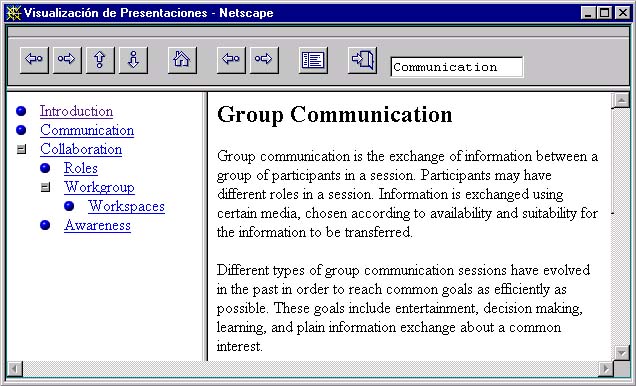This screenshot has width=636, height=386.
Task: Click the exit presentation door icon
Action: click(x=362, y=60)
